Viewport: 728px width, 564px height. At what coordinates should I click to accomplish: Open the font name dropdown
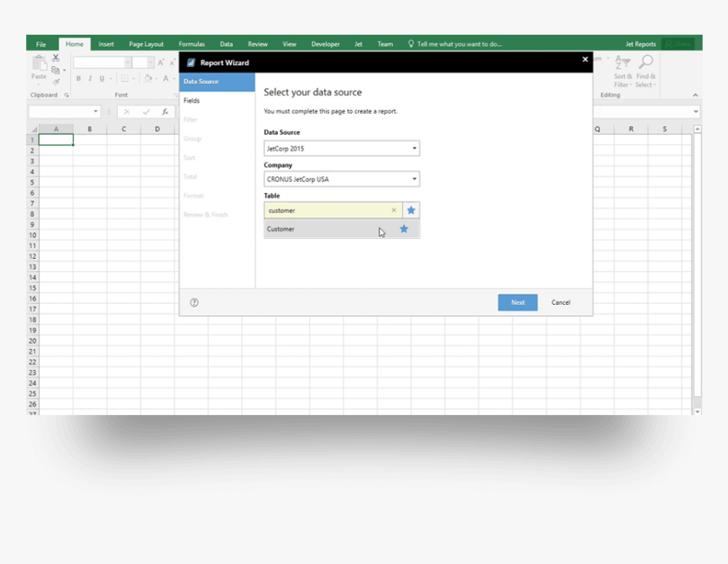[x=128, y=63]
